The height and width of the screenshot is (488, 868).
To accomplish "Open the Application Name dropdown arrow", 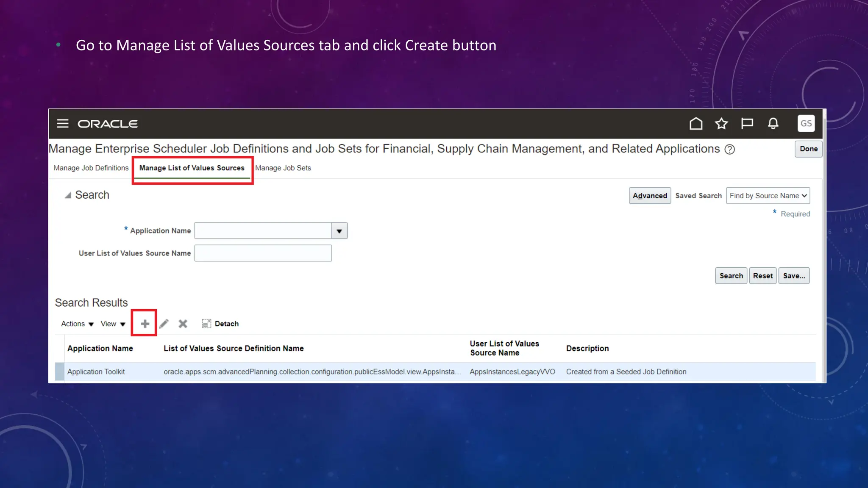I will pyautogui.click(x=339, y=231).
